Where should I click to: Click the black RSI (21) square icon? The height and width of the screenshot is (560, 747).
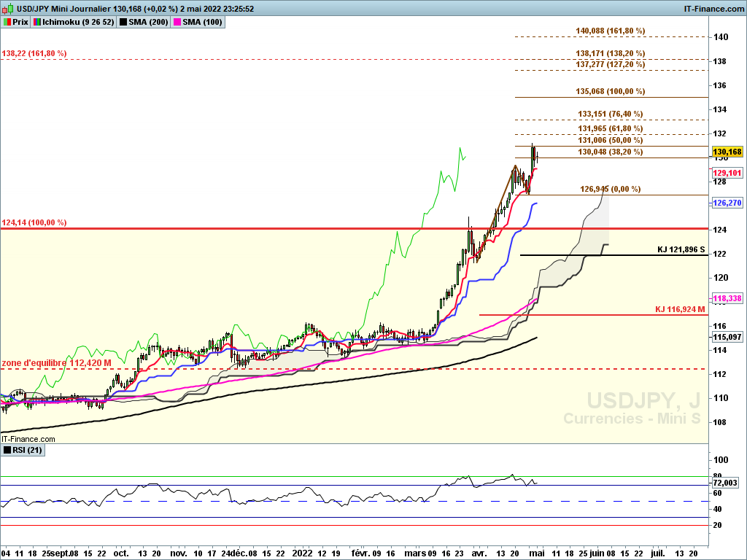tap(7, 451)
